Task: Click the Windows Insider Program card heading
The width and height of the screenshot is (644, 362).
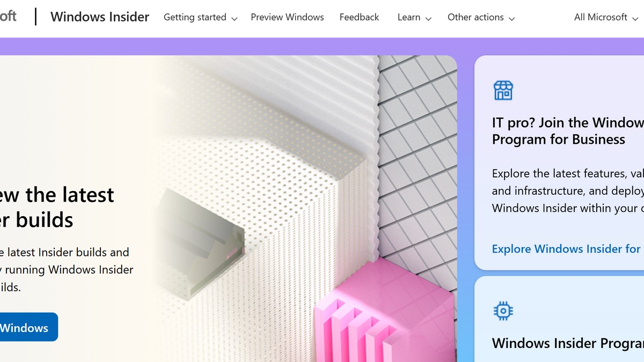Action: pos(568,343)
